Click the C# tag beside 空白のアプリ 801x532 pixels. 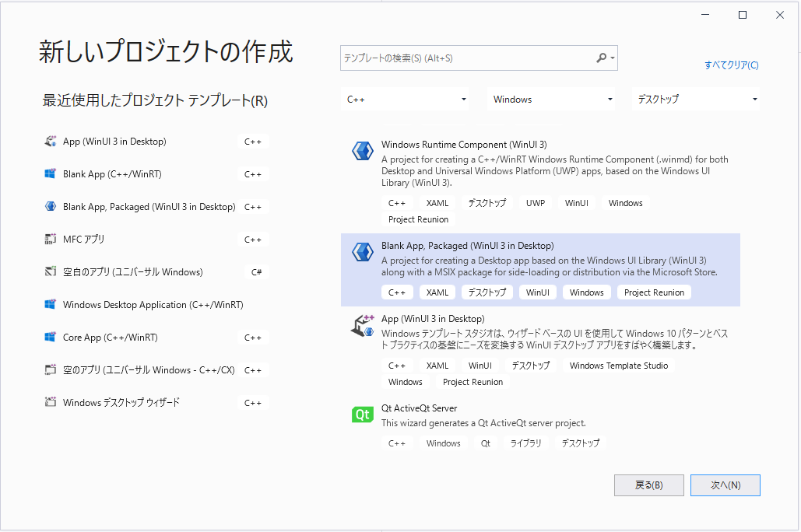coord(256,272)
